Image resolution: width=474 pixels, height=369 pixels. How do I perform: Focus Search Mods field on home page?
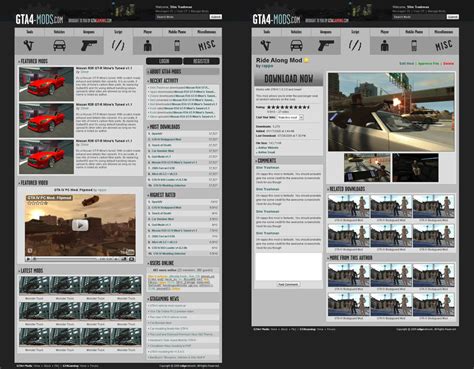(182, 17)
